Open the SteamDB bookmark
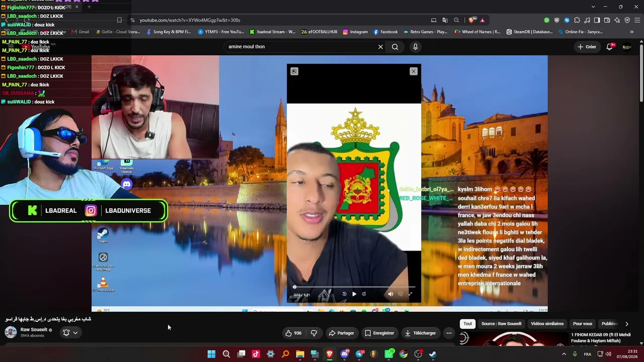The height and width of the screenshot is (362, 644). coord(529,32)
